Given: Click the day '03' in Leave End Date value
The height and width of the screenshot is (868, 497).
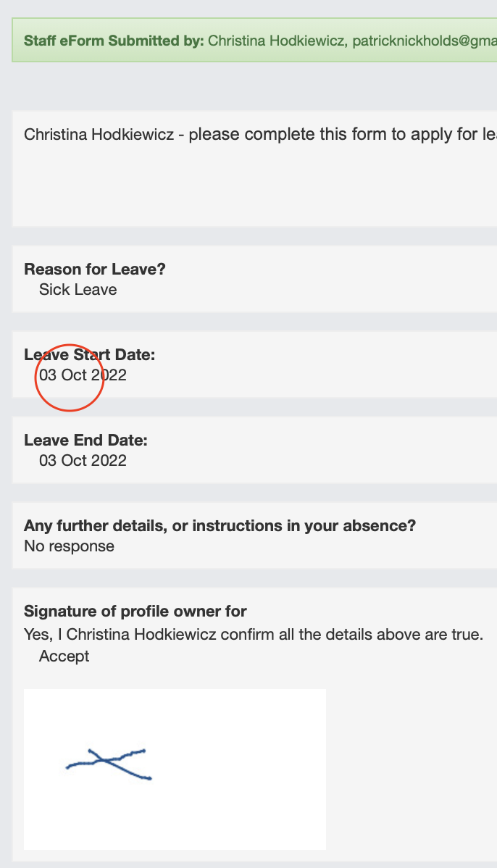Looking at the screenshot, I should [48, 461].
